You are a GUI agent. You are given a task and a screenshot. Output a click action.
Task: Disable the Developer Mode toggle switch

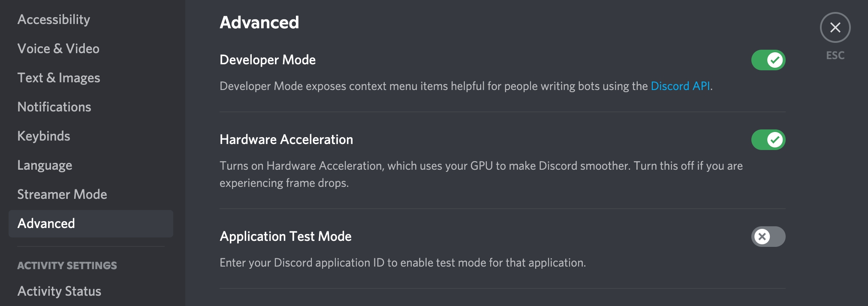click(768, 60)
